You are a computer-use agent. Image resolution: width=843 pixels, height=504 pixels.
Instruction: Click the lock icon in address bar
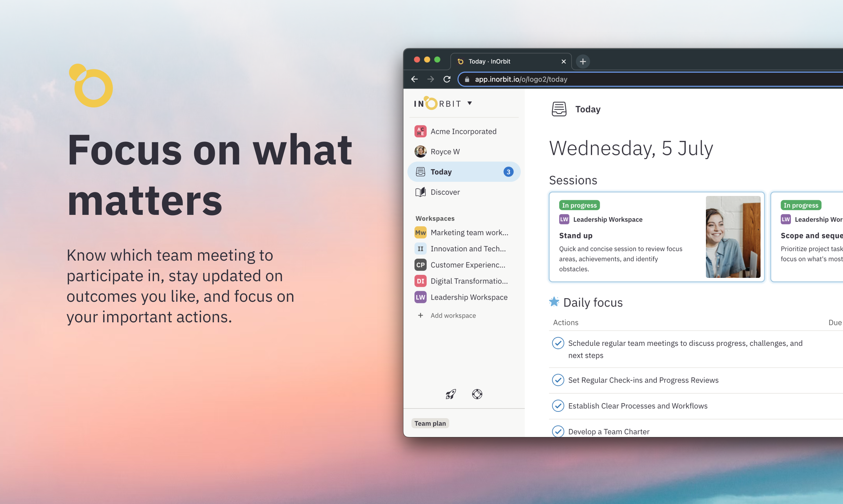point(467,79)
